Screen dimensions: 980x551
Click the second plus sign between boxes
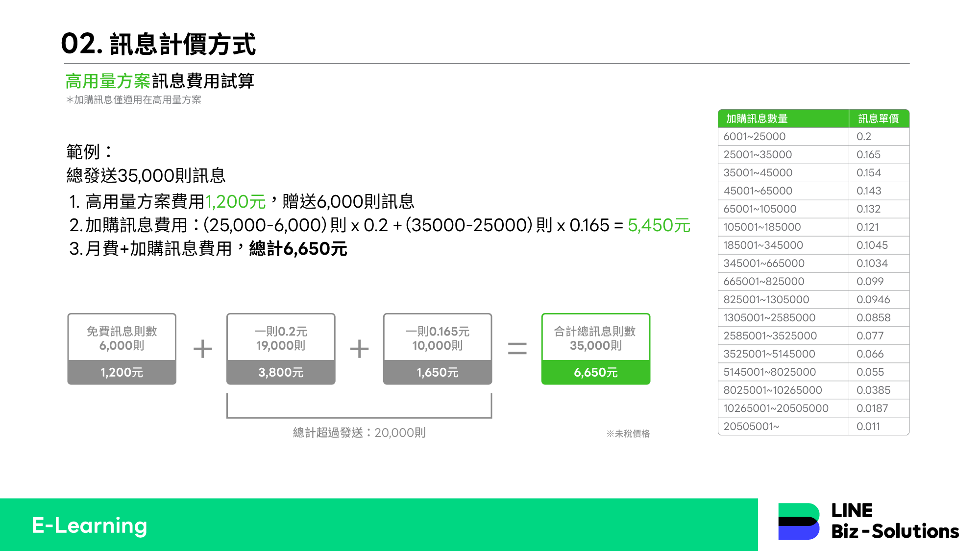[359, 349]
